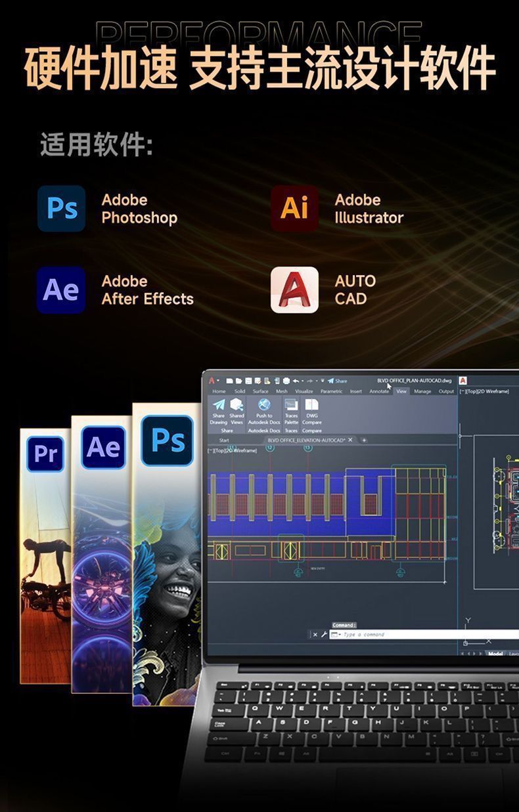Image resolution: width=519 pixels, height=812 pixels.
Task: Select the Model layout tab
Action: (495, 654)
